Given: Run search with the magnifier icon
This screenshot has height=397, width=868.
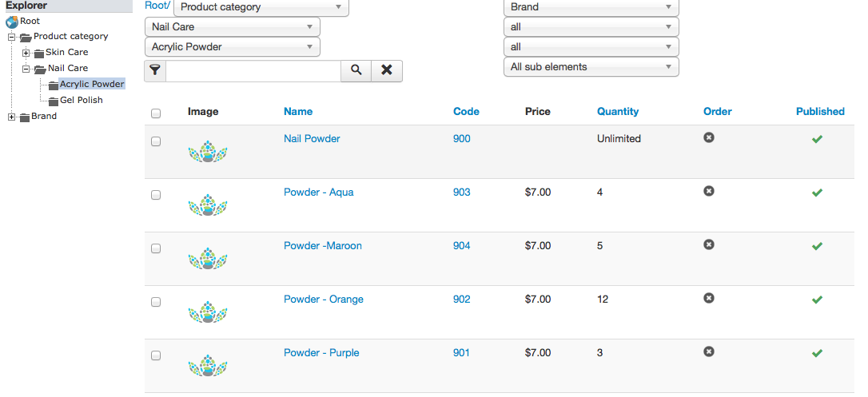Looking at the screenshot, I should pos(356,71).
